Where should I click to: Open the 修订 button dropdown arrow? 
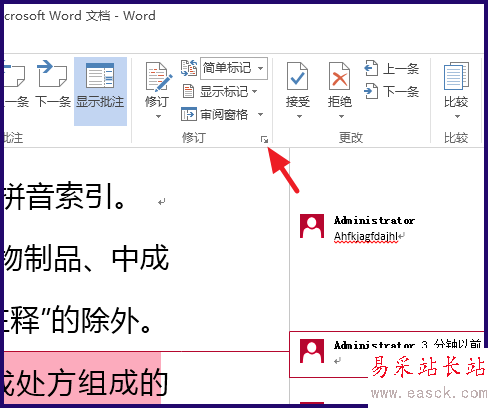coord(158,116)
